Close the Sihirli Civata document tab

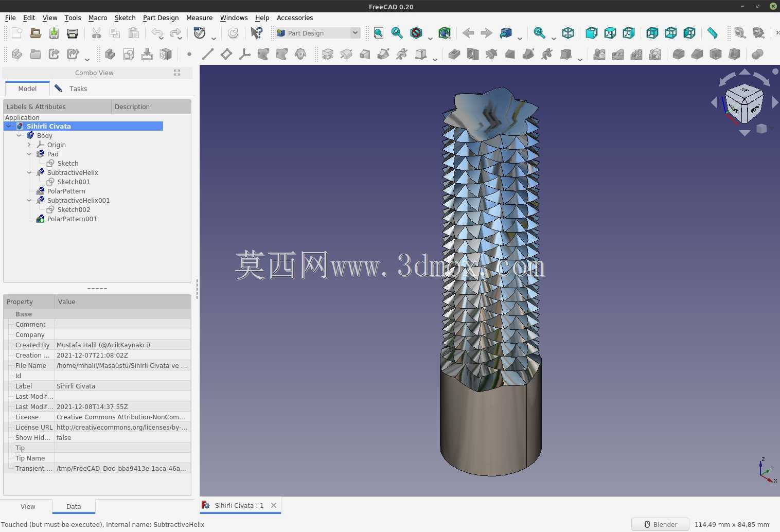(x=274, y=505)
